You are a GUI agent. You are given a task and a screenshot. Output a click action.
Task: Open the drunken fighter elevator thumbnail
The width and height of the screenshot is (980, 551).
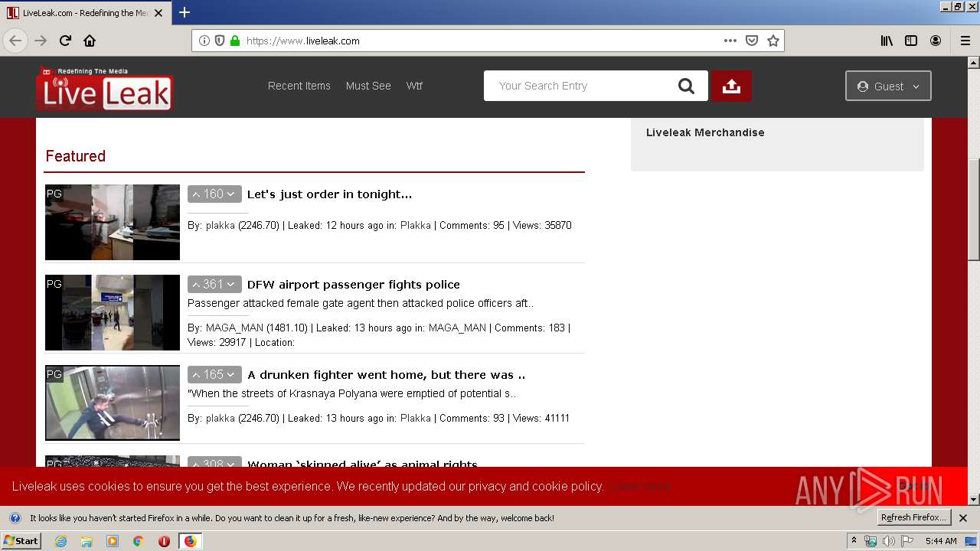click(x=113, y=403)
